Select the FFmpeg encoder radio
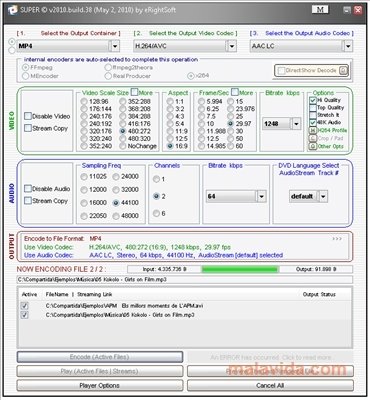This screenshot has height=400, width=370. 25,67
